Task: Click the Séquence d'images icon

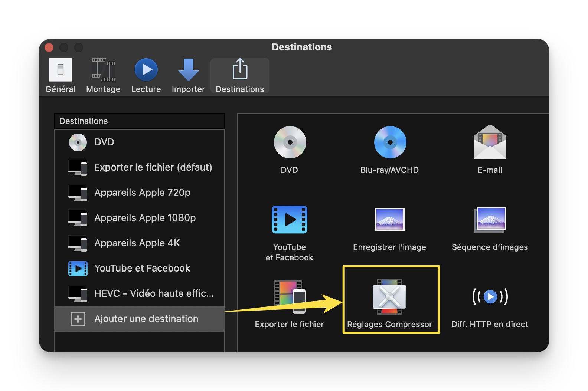Action: [x=490, y=219]
